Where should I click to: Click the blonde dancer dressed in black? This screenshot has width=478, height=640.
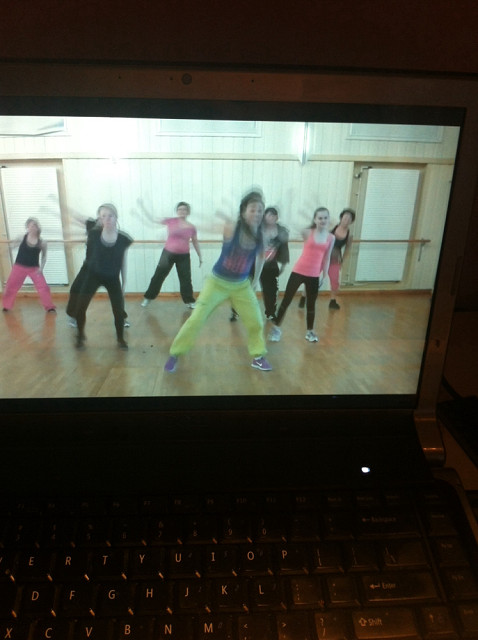pos(100,276)
